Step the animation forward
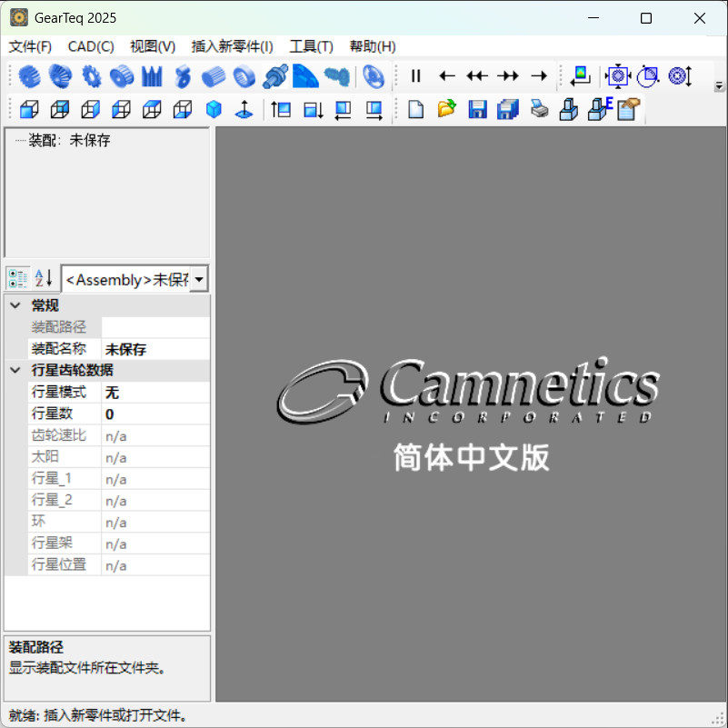Viewport: 728px width, 728px height. (539, 76)
